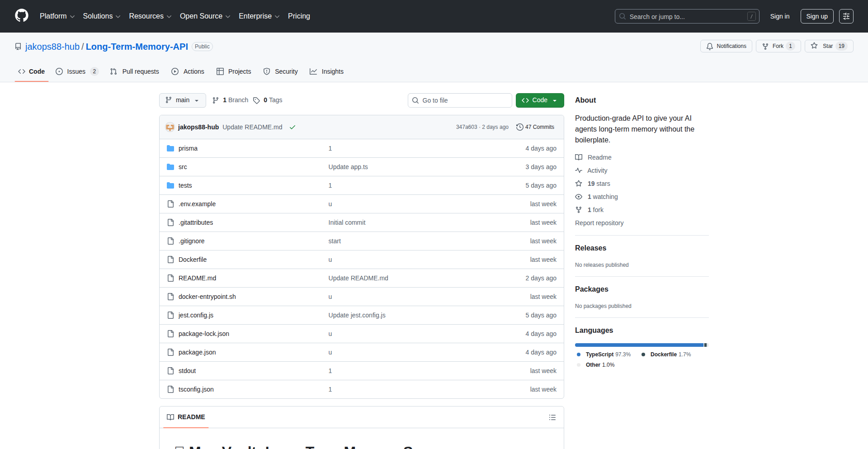This screenshot has height=449, width=868.
Task: Click the Notifications bell icon
Action: click(x=710, y=46)
